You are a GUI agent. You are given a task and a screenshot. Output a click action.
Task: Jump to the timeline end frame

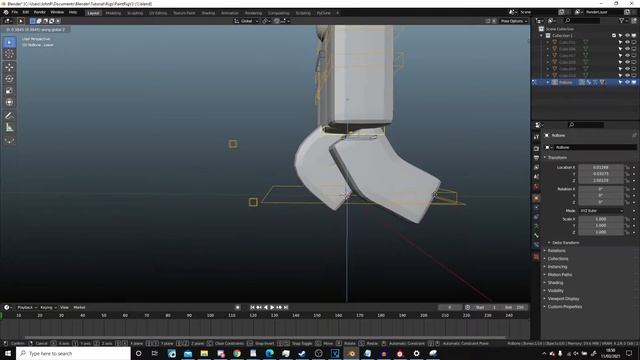[286, 307]
